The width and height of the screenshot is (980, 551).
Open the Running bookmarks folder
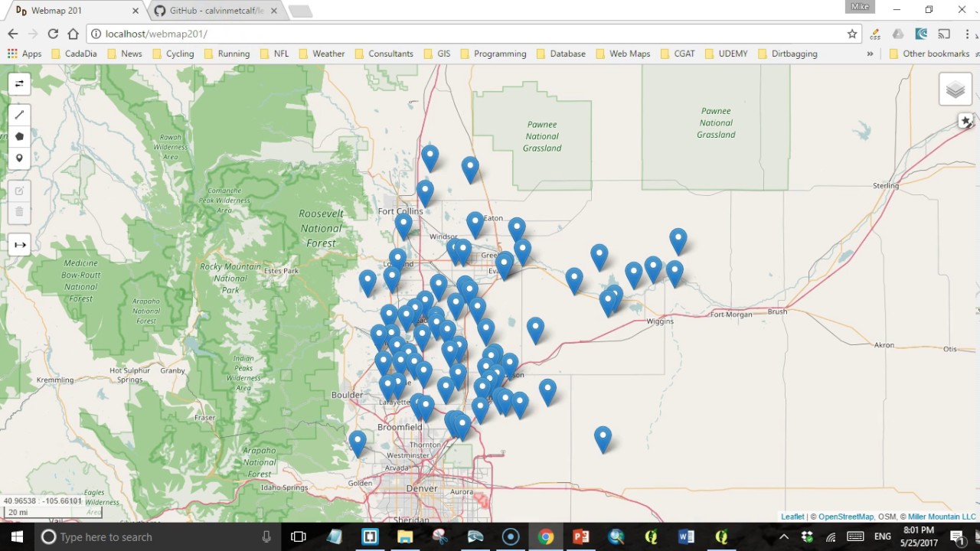pos(227,54)
